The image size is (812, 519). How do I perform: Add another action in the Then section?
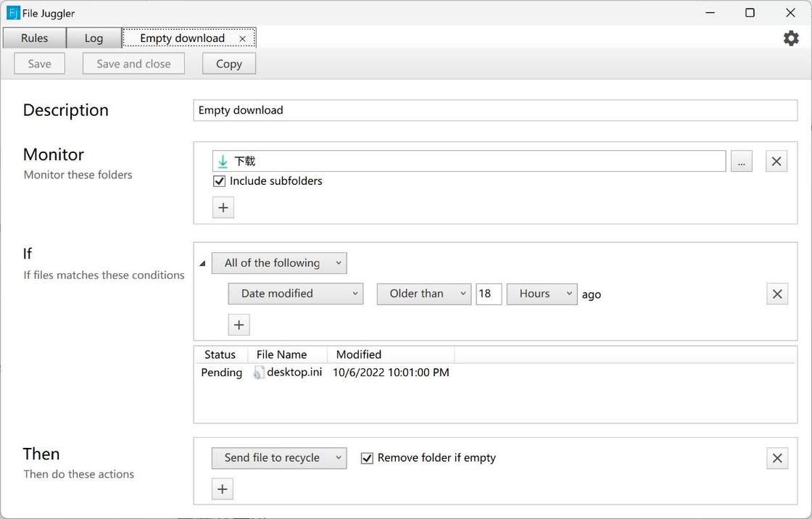tap(222, 489)
